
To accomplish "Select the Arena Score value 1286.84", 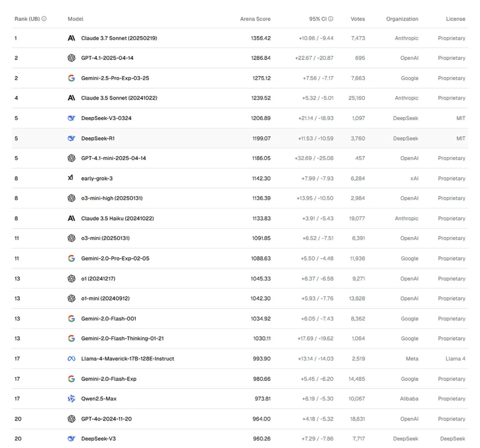I will [x=261, y=58].
